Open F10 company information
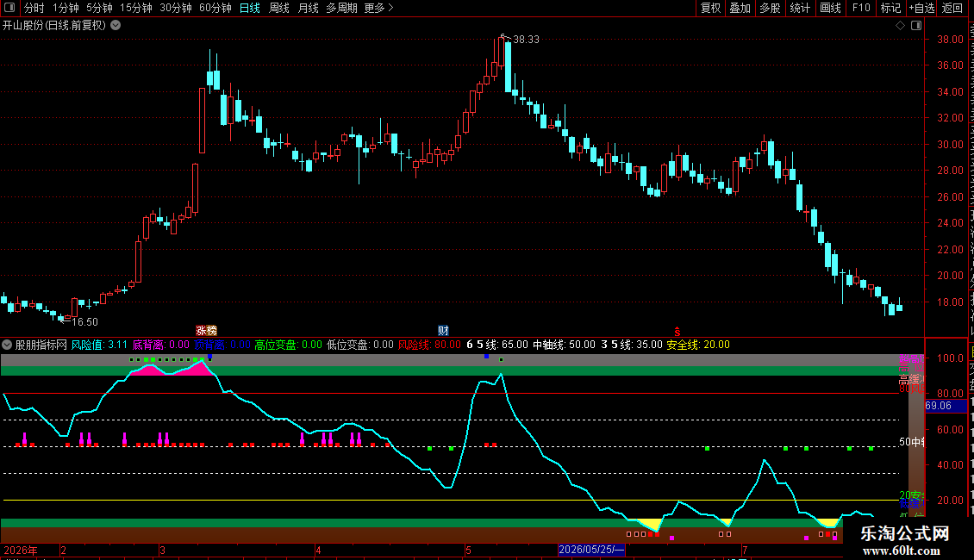Image resolution: width=974 pixels, height=560 pixels. pyautogui.click(x=861, y=8)
